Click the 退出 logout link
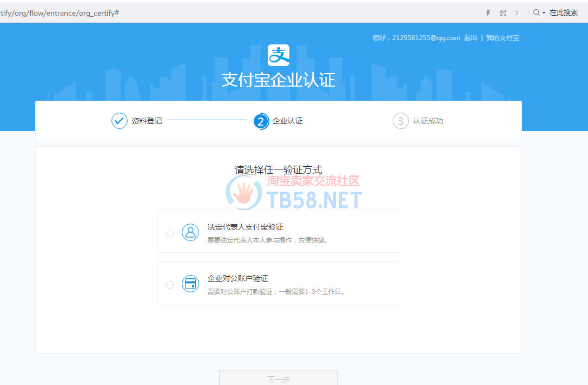The width and height of the screenshot is (588, 385). [x=470, y=37]
